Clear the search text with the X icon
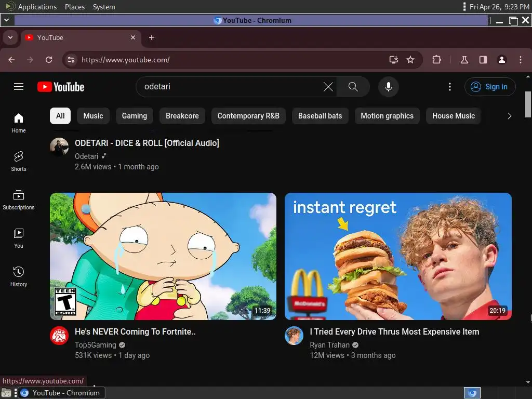 (x=328, y=87)
